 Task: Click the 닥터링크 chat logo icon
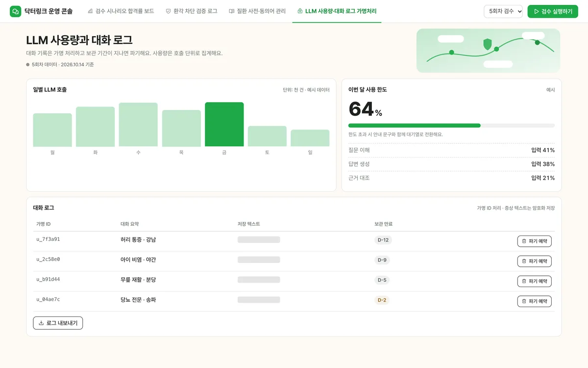(16, 11)
